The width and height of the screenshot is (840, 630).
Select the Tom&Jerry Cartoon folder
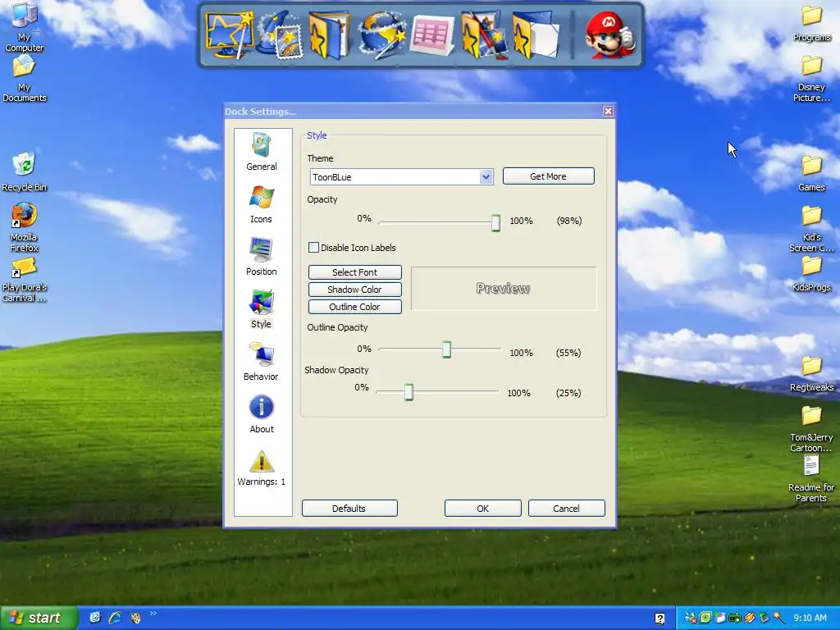811,429
